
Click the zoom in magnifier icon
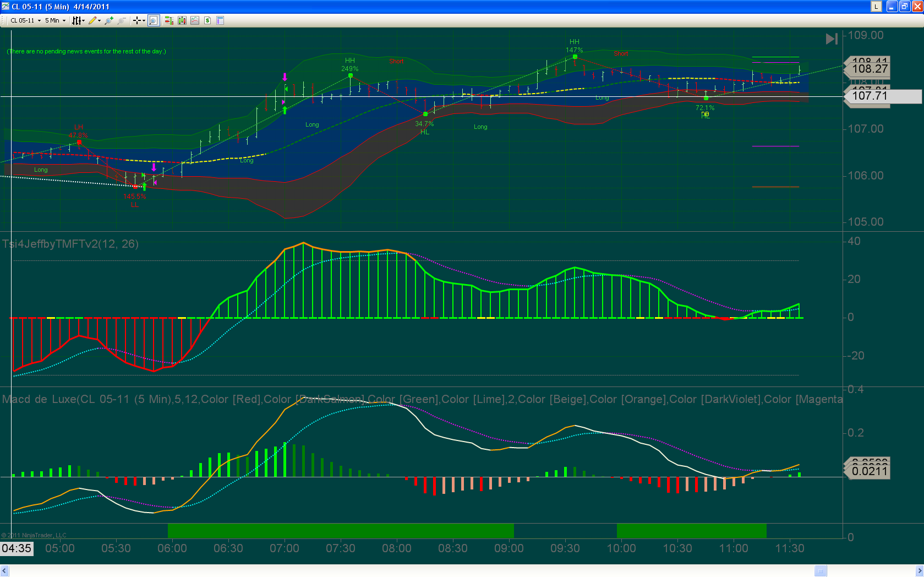[109, 20]
